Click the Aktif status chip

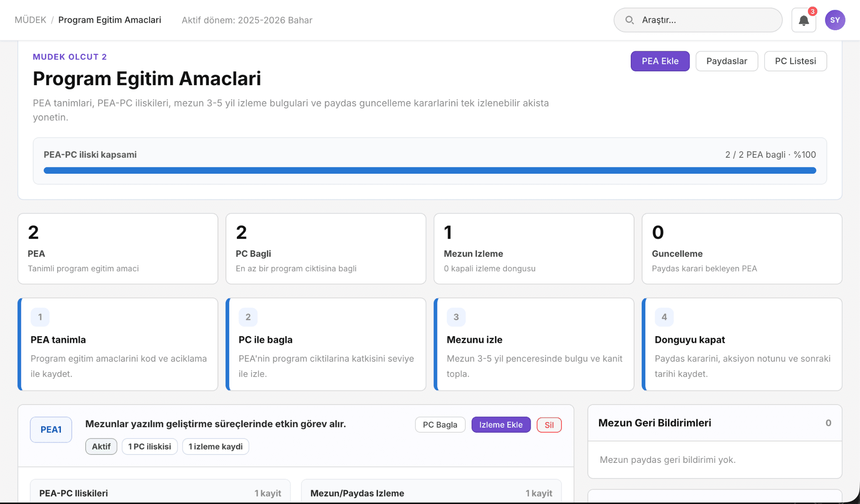pyautogui.click(x=101, y=447)
